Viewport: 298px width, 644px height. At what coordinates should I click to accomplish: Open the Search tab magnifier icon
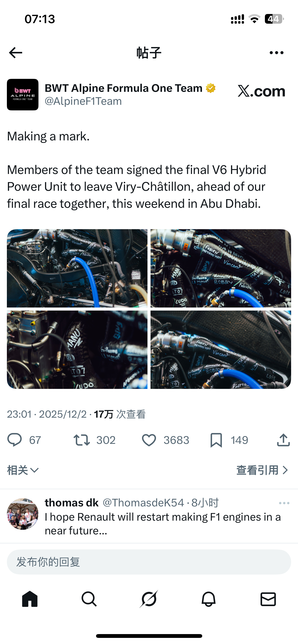click(x=89, y=599)
